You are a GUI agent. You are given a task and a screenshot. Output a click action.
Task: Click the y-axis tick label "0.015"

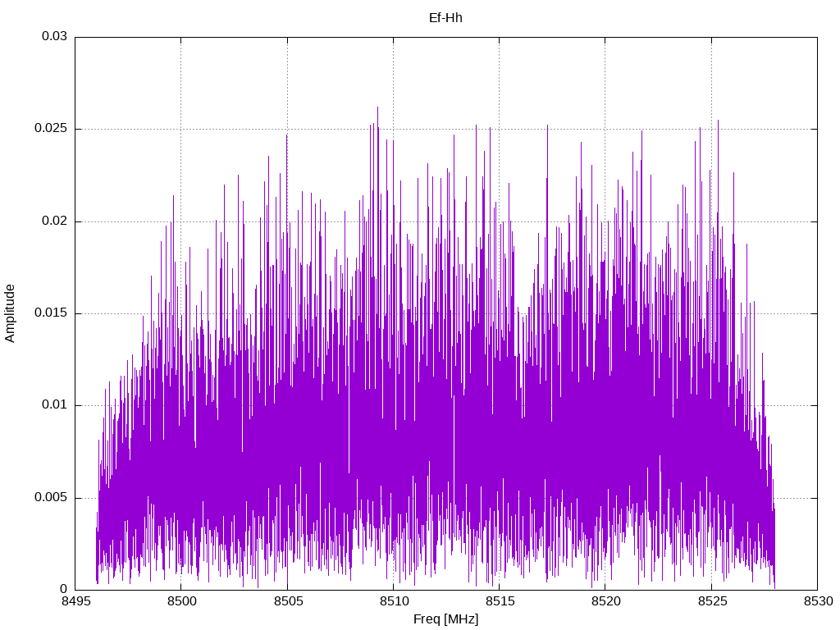pyautogui.click(x=51, y=313)
